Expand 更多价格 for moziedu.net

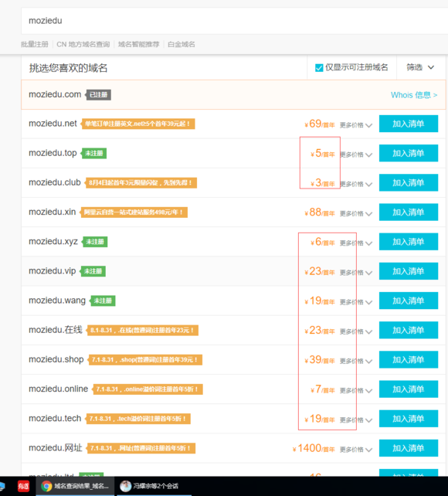pos(356,125)
